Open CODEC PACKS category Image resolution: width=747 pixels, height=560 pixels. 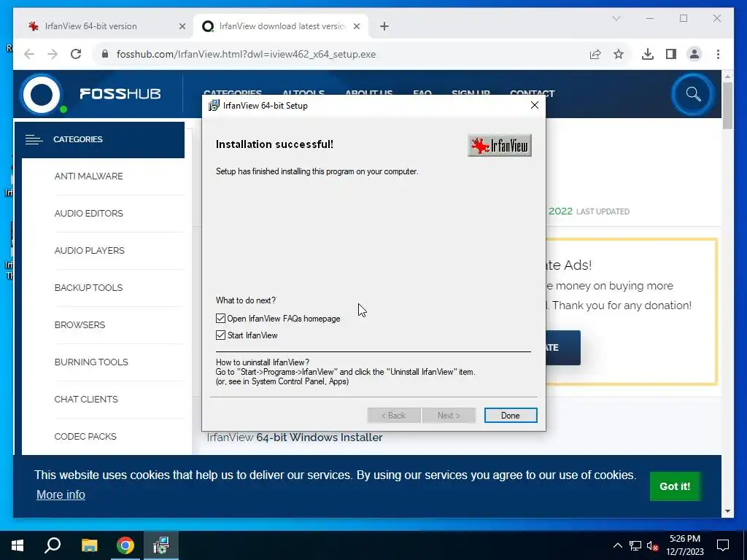point(85,436)
